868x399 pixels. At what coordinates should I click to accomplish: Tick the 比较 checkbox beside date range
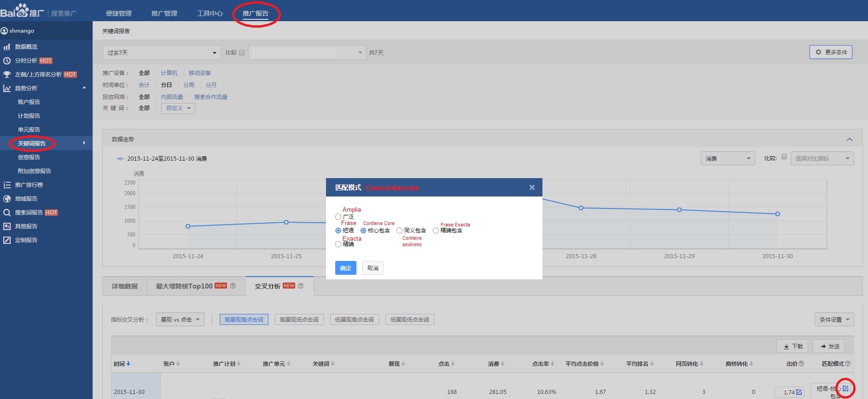(x=242, y=52)
